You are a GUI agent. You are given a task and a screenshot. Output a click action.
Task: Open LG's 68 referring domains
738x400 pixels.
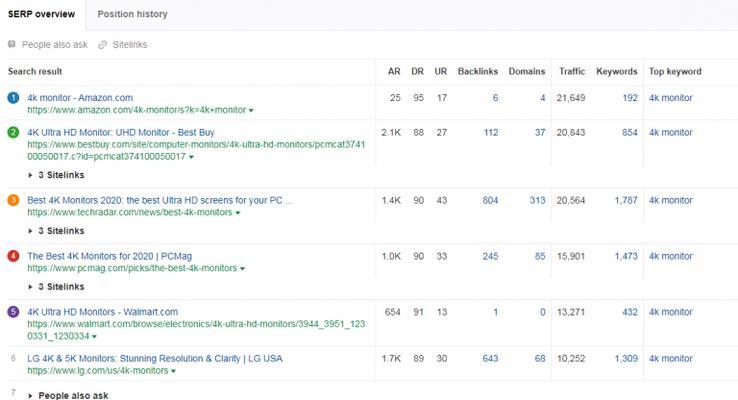(x=540, y=359)
